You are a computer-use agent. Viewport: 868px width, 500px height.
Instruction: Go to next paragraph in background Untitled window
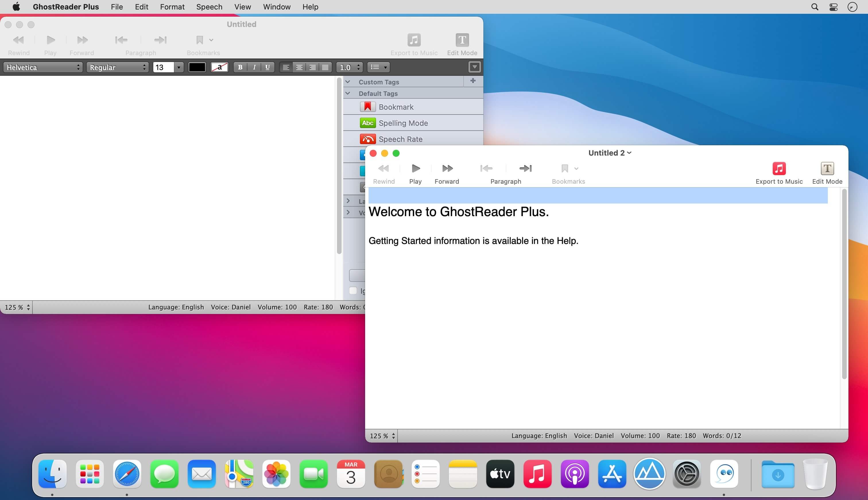160,40
